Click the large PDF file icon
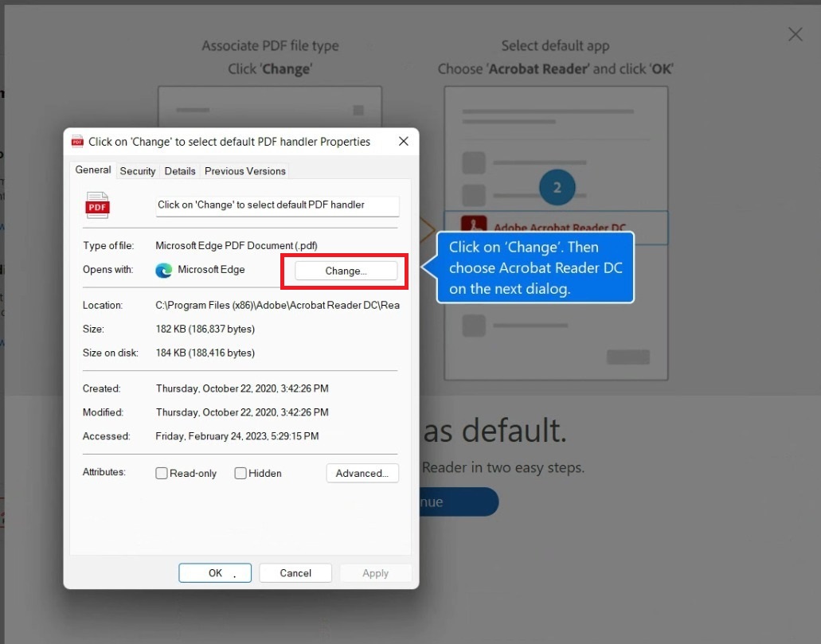821x644 pixels. 97,205
